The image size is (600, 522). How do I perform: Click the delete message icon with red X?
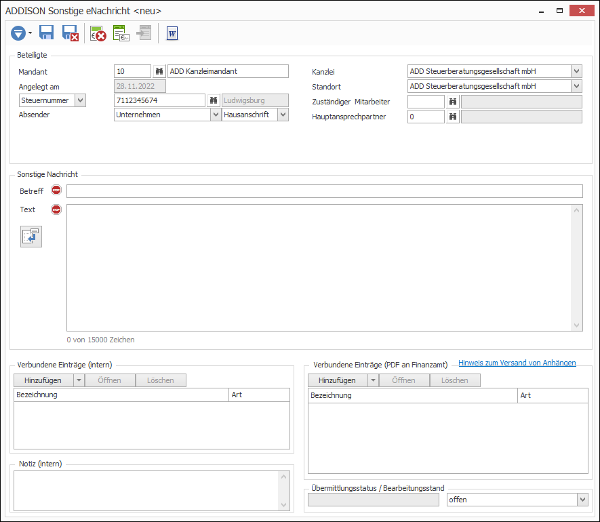(98, 33)
